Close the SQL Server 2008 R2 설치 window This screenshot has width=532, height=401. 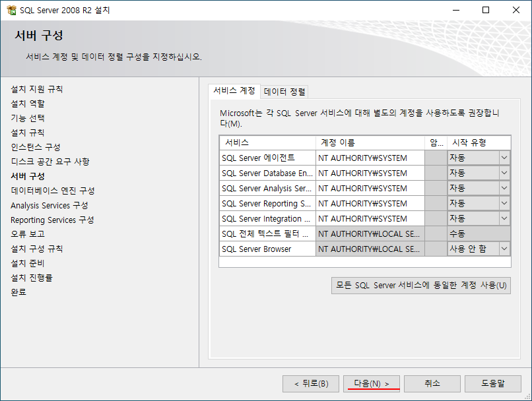516,10
